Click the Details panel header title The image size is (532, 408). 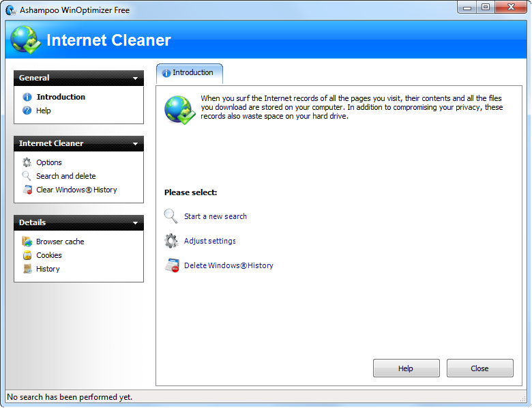(x=32, y=222)
